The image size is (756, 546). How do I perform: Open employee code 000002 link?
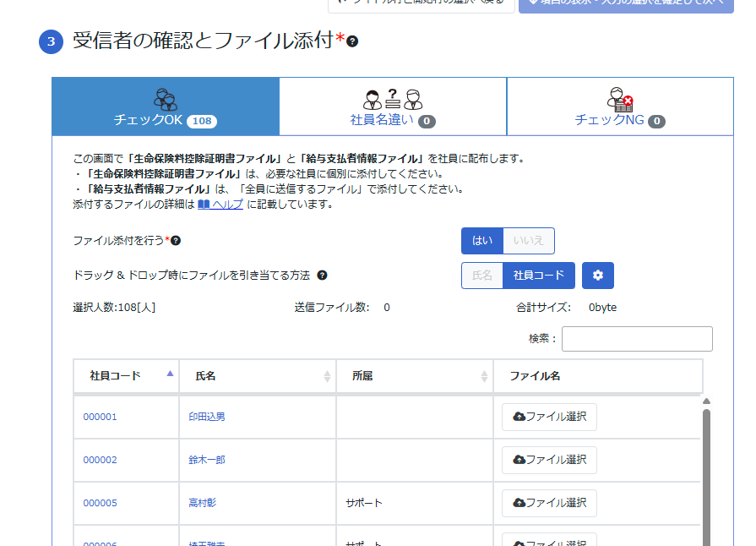[x=100, y=460]
